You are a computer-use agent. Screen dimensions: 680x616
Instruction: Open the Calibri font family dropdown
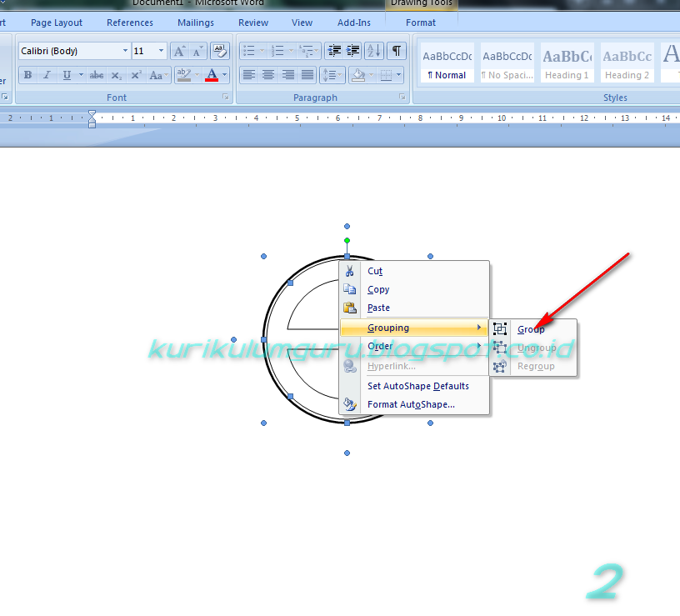click(125, 50)
